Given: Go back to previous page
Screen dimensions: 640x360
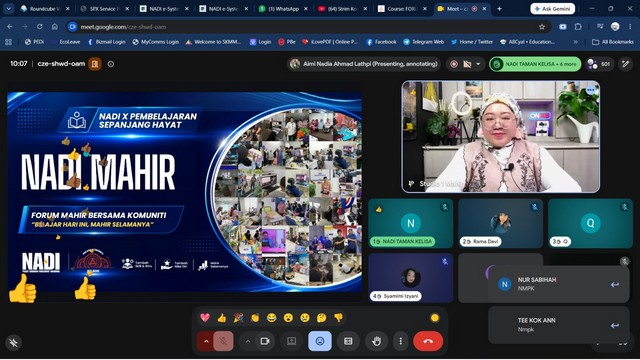Looking at the screenshot, I should [10, 27].
